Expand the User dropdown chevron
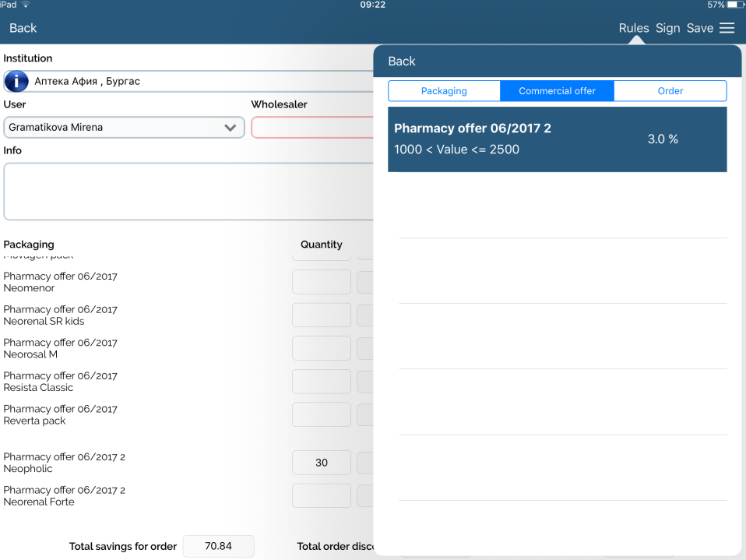746x560 pixels. click(230, 128)
